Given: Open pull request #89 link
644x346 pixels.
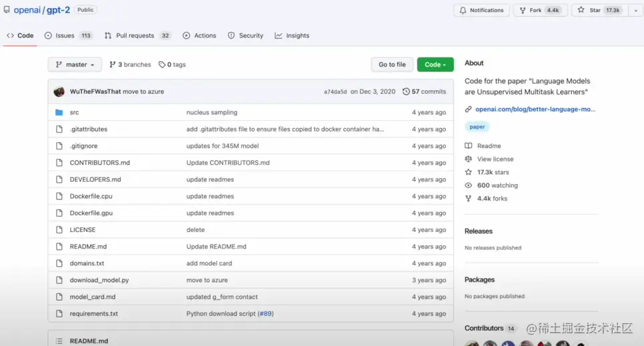Looking at the screenshot, I should [x=266, y=313].
